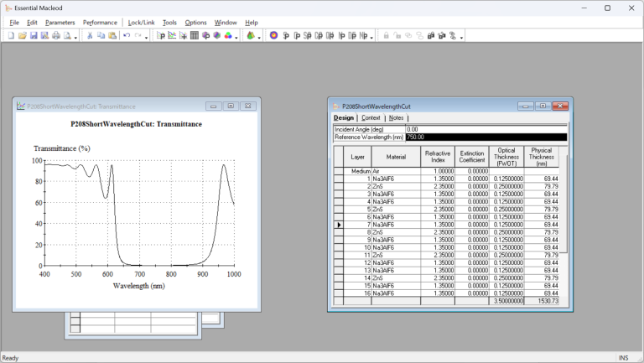Expand dropdown arrow beside print preview icon
This screenshot has height=363, width=644.
pos(76,37)
